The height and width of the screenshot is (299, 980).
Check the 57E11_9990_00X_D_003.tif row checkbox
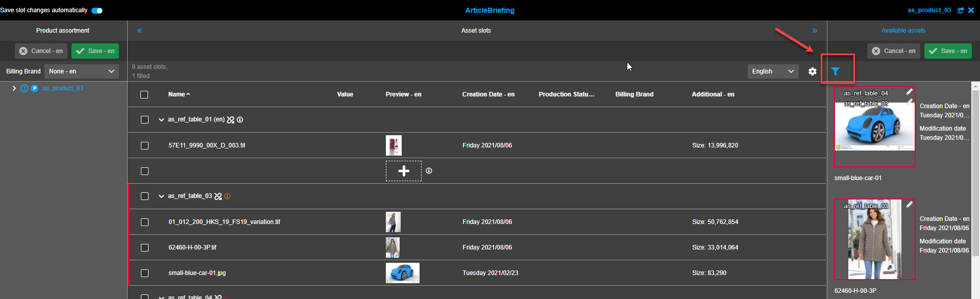coord(144,145)
